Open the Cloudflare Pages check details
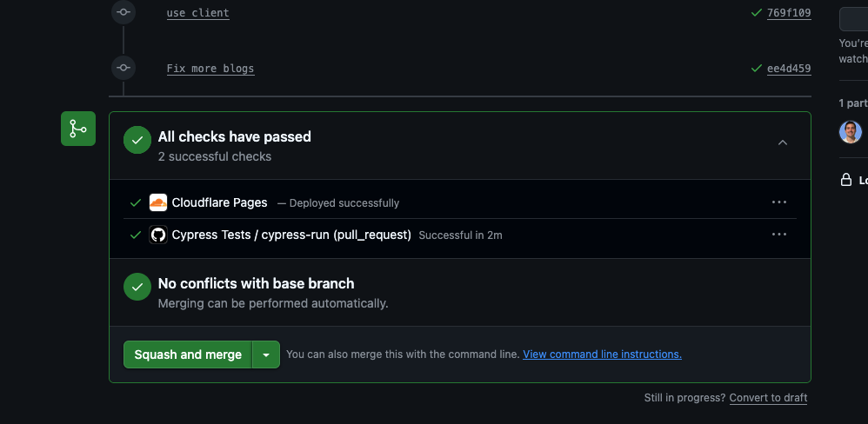 219,203
